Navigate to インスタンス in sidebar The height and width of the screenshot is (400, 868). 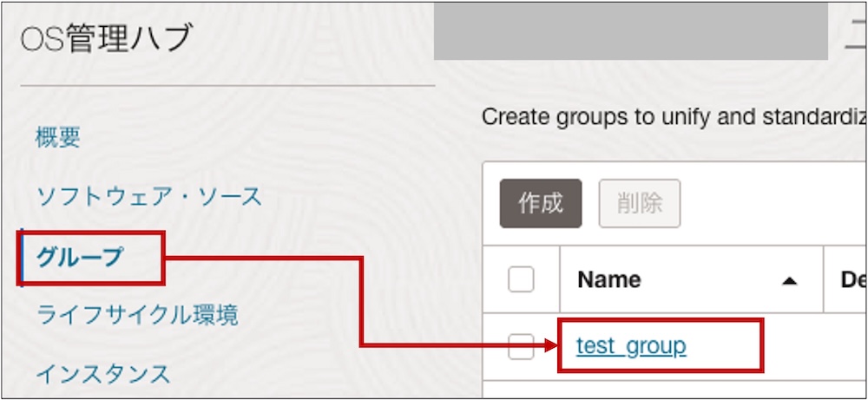coord(102,374)
